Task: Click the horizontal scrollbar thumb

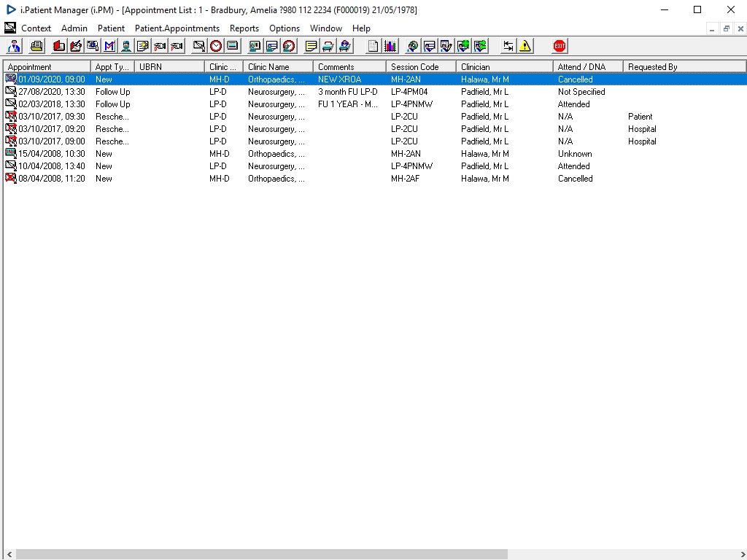Action: (x=262, y=555)
